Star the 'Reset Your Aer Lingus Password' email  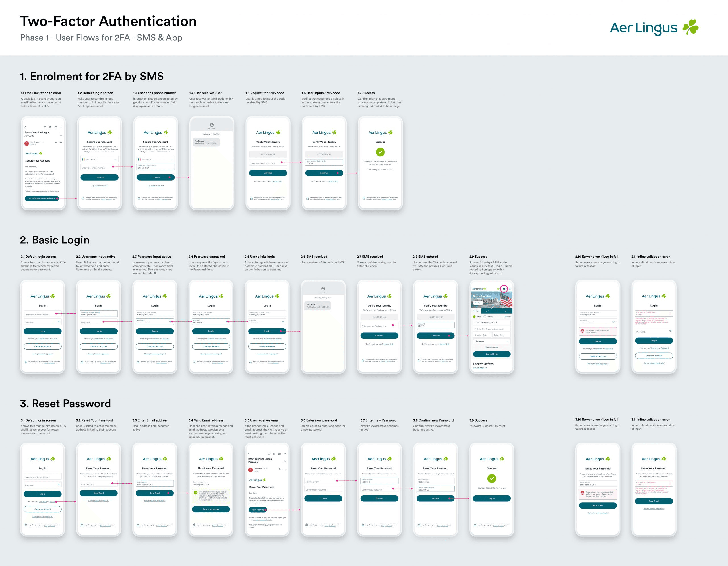coord(285,461)
